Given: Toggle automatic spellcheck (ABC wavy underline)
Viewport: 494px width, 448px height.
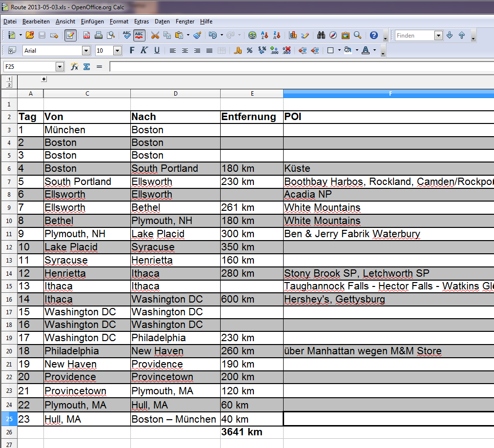Looking at the screenshot, I should point(139,35).
